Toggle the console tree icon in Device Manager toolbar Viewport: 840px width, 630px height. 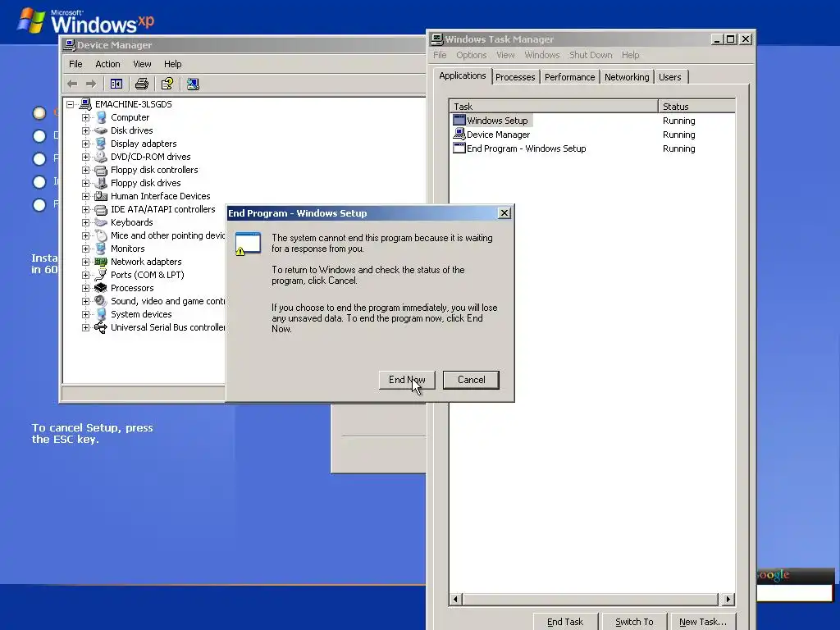click(x=116, y=84)
